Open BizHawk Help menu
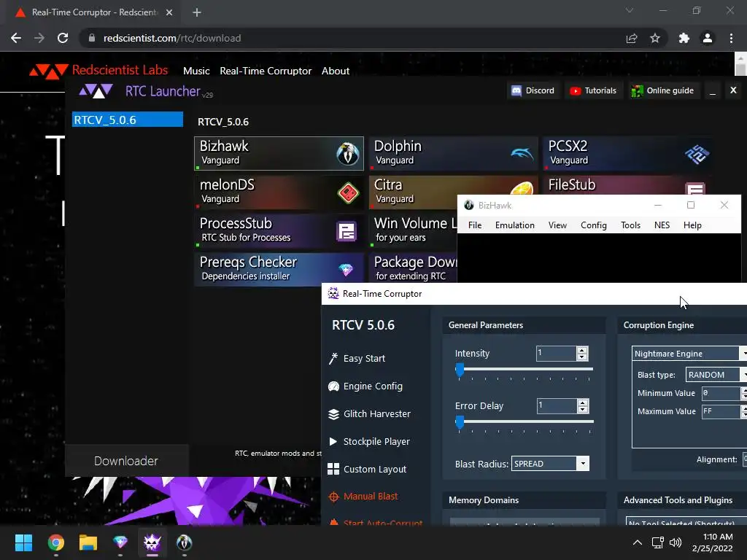 tap(692, 225)
